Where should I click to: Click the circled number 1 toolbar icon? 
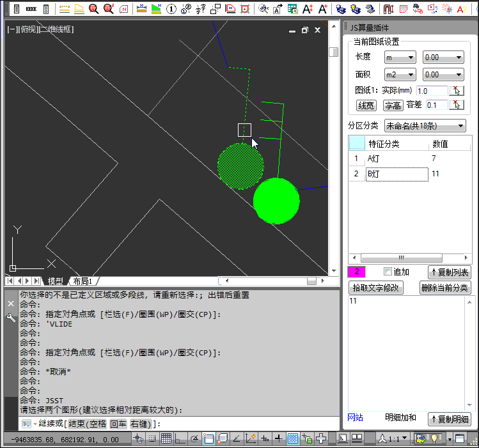coord(171,9)
